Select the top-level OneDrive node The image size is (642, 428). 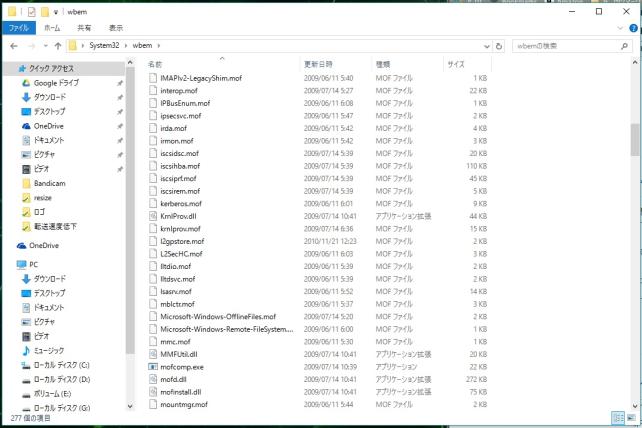[44, 245]
